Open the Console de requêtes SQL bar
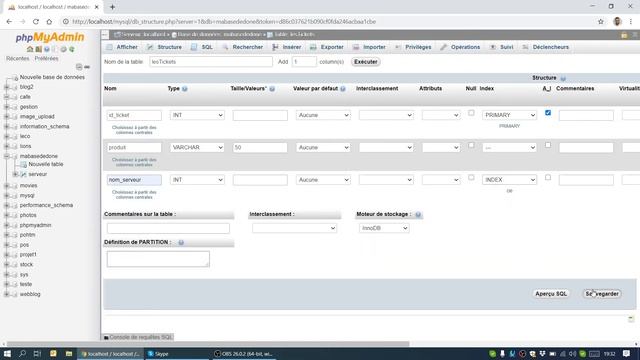 138,337
